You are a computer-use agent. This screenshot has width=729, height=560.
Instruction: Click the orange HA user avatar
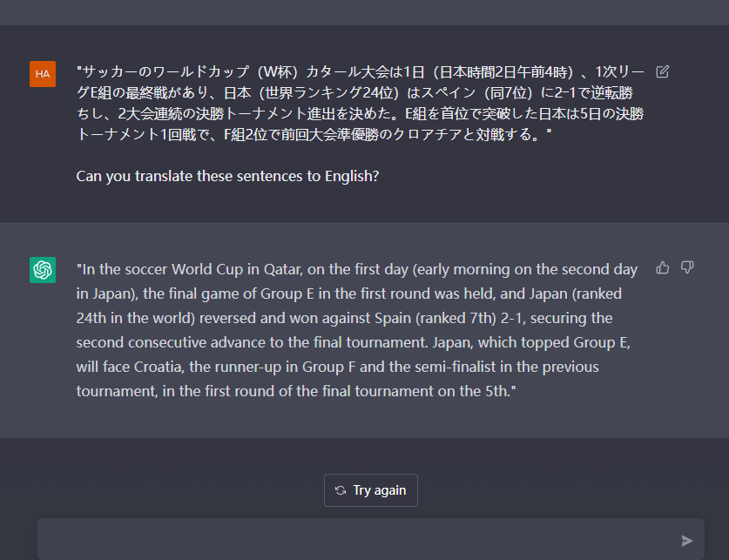tap(43, 74)
